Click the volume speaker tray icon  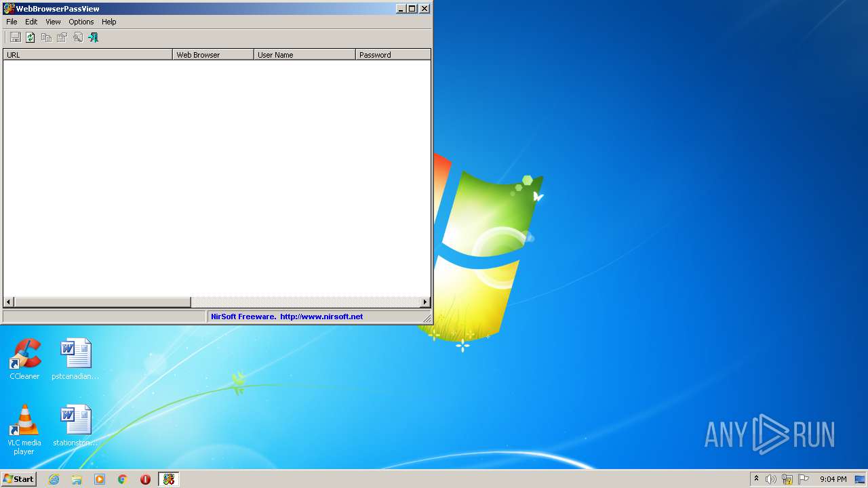[x=771, y=479]
